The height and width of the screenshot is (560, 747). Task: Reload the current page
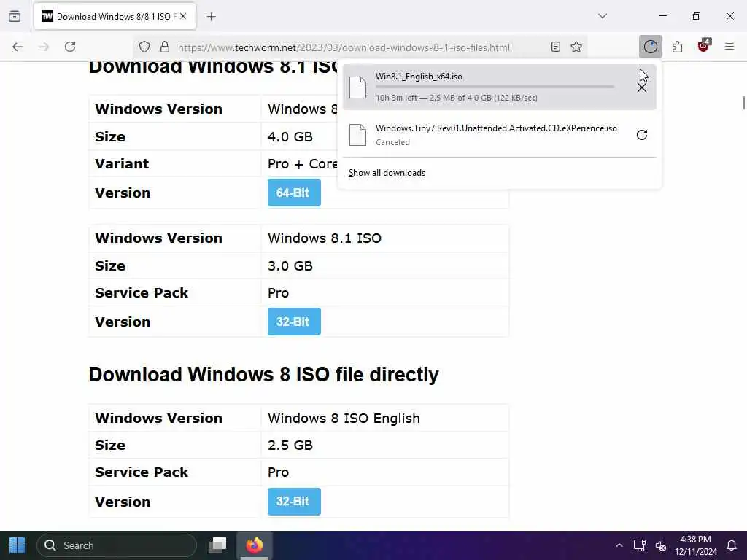click(x=70, y=47)
